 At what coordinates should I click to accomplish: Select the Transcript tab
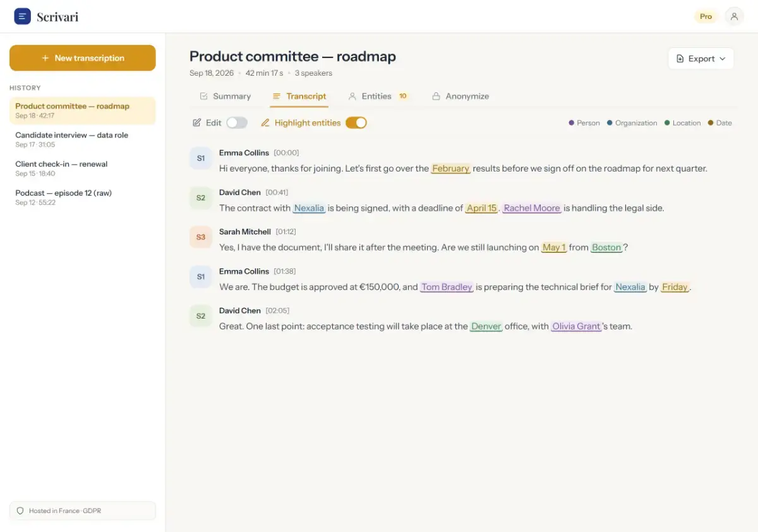tap(299, 97)
